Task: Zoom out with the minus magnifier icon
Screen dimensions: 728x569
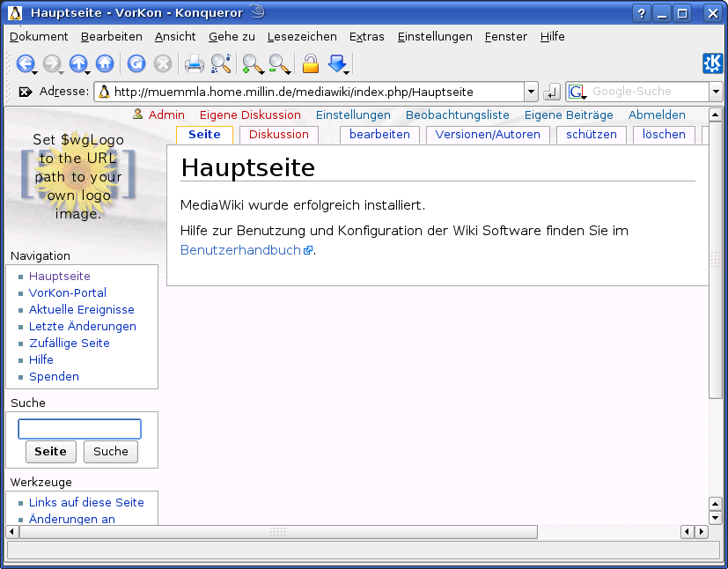Action: (278, 63)
